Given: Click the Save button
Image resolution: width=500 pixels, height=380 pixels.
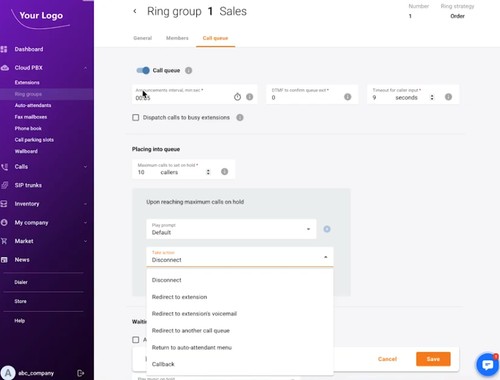Looking at the screenshot, I should click(x=433, y=359).
